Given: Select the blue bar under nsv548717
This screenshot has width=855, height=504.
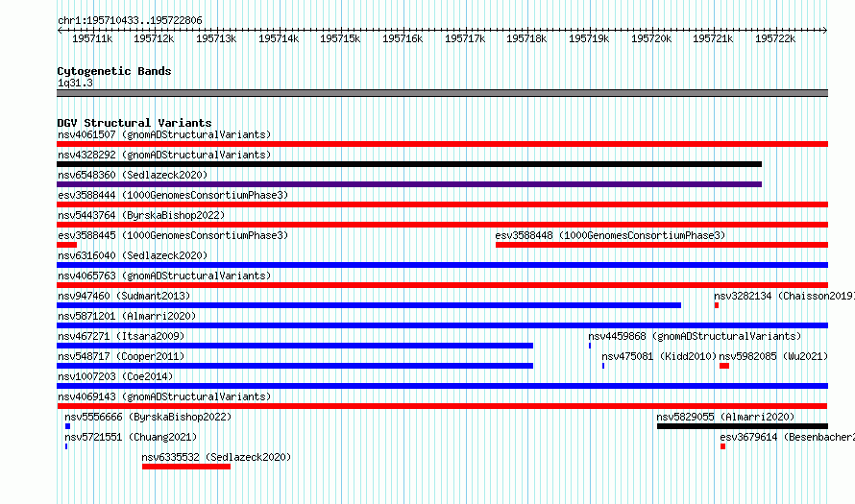Looking at the screenshot, I should (295, 366).
